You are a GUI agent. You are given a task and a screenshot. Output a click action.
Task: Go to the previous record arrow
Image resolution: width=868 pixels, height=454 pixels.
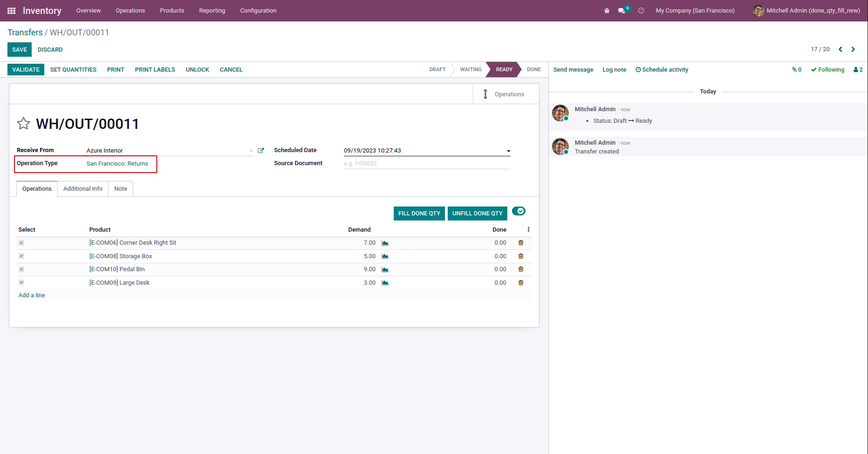841,49
